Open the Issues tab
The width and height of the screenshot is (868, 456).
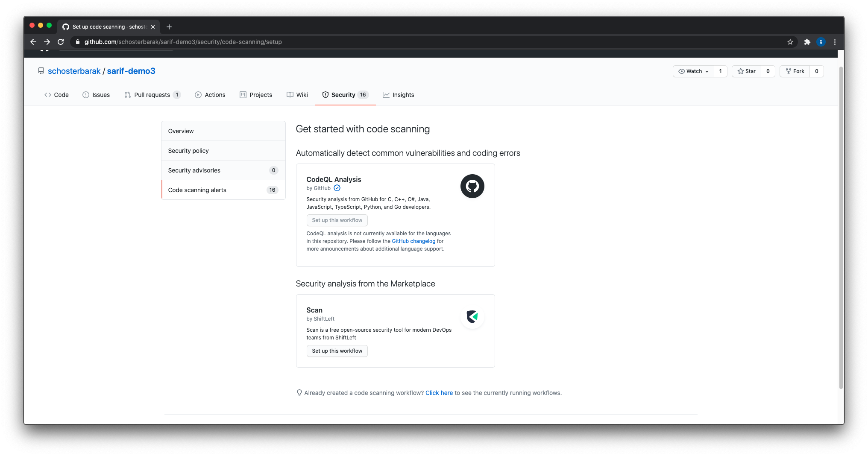click(x=96, y=95)
